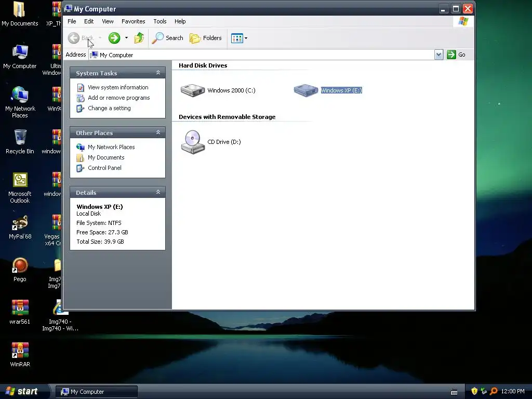Image resolution: width=532 pixels, height=399 pixels.
Task: Click View system information link
Action: (118, 87)
